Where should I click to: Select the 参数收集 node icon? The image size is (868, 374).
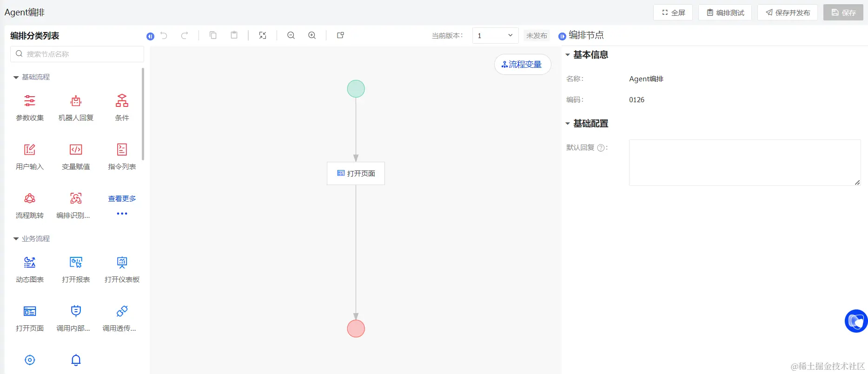[30, 101]
